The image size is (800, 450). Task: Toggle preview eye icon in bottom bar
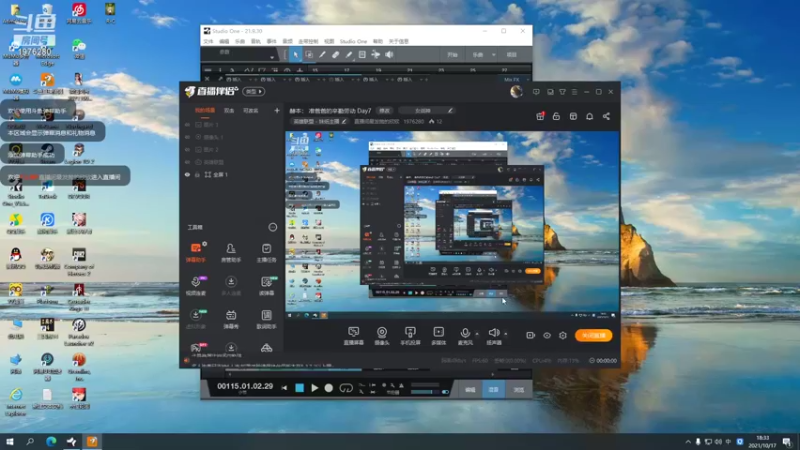(x=547, y=335)
